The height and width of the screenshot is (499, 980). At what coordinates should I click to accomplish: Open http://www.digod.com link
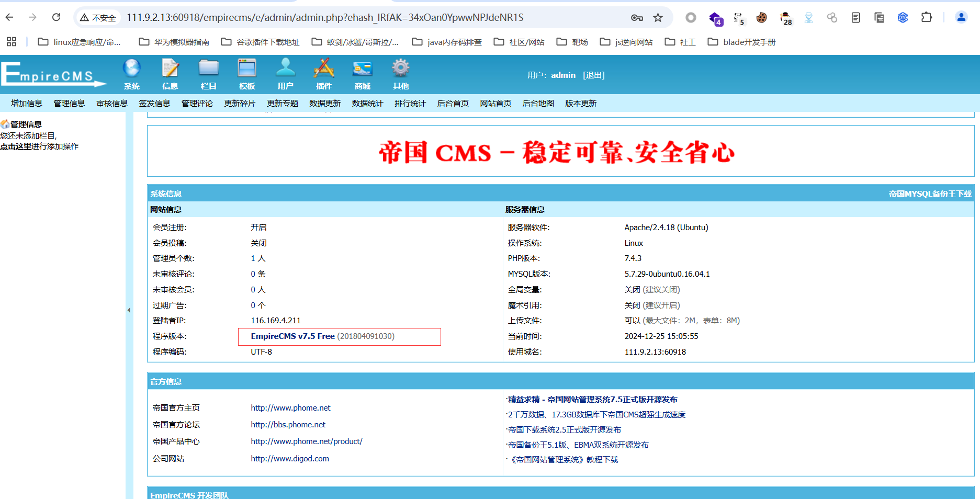click(290, 459)
